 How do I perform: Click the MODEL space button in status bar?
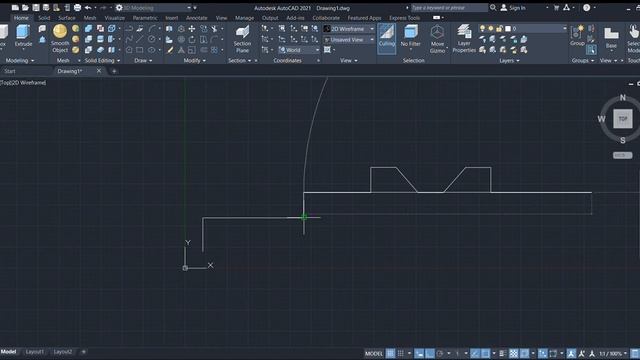point(373,353)
